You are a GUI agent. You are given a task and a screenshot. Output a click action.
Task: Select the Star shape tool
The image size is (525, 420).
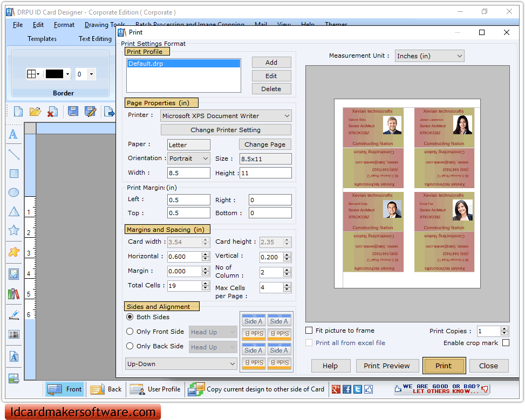point(13,229)
